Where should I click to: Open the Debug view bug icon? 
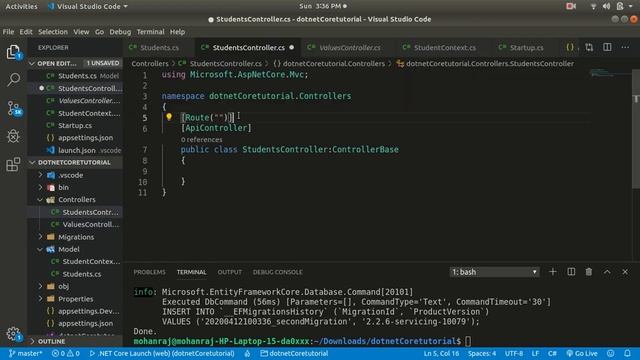[x=13, y=136]
